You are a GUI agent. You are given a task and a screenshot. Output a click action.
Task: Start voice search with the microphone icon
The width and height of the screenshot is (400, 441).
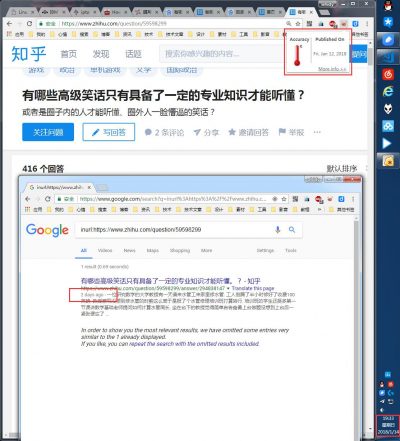click(x=278, y=230)
